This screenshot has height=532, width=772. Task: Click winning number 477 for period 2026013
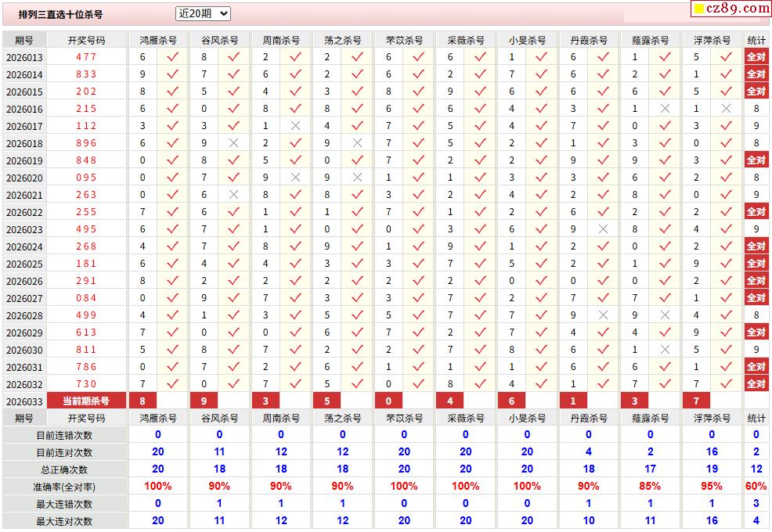pyautogui.click(x=86, y=57)
